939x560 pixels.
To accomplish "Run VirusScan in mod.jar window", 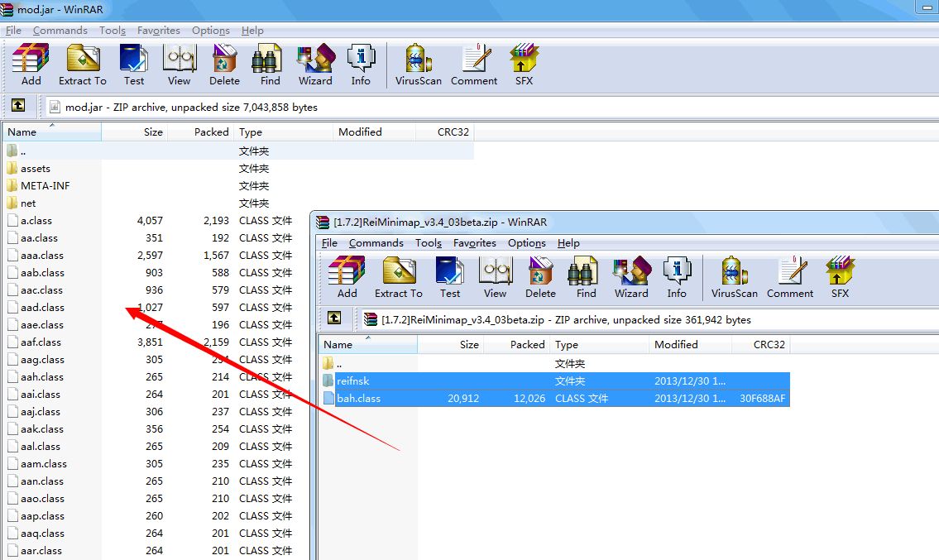I will coord(419,65).
